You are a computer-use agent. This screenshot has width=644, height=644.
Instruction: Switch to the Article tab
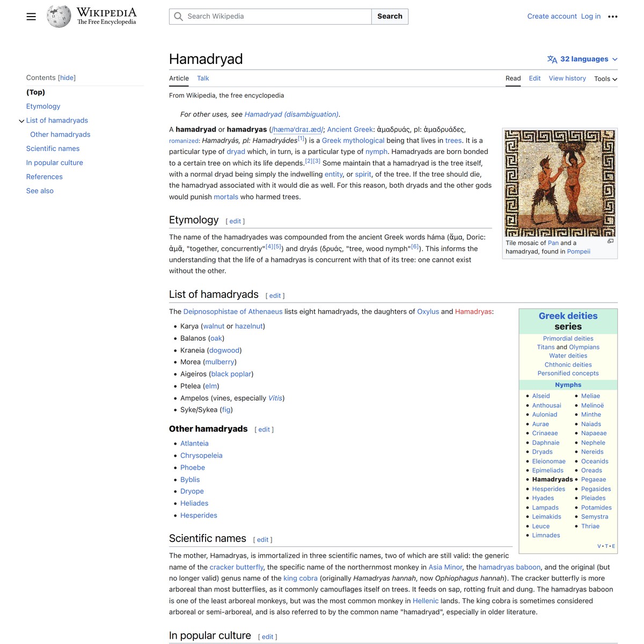click(x=179, y=78)
